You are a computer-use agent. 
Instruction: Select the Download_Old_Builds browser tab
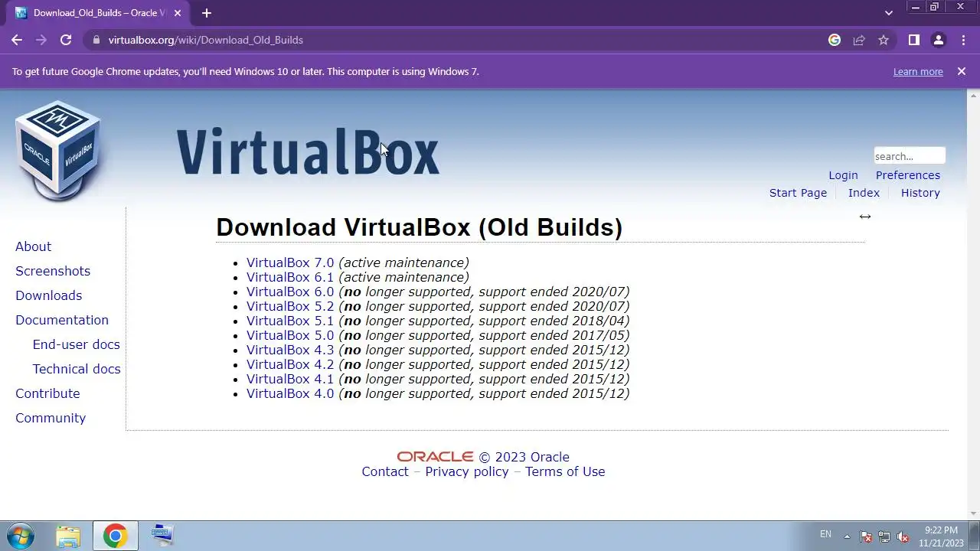click(x=100, y=13)
